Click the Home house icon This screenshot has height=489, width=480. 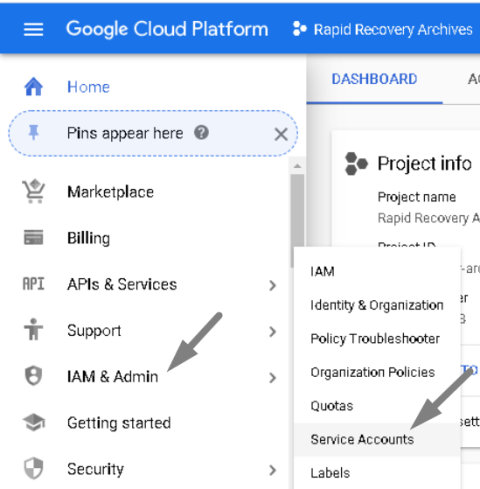pos(34,87)
